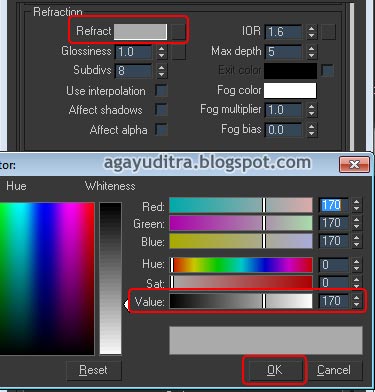Viewport: 375px width, 392px height.
Task: Click the Sat slider
Action: point(241,282)
